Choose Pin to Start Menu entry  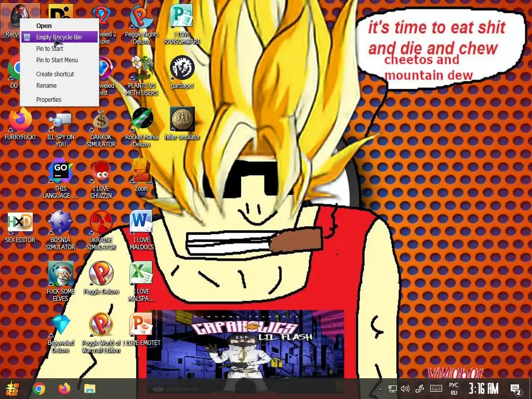coord(60,60)
